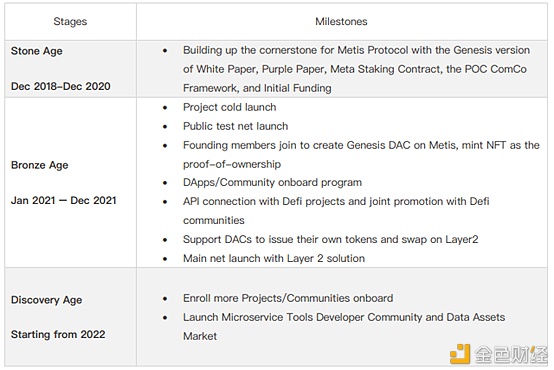Click the Building up the cornerstone line
This screenshot has height=370, width=554.
pos(356,50)
